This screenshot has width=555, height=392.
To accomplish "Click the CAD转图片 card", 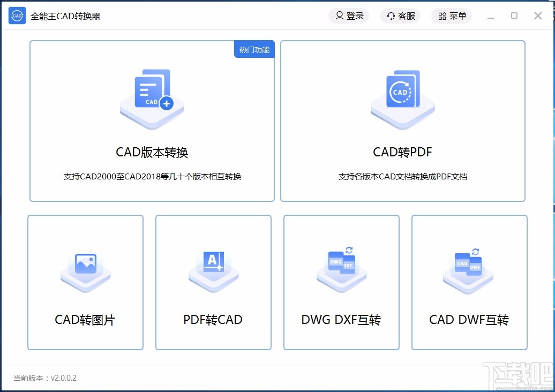I will coord(85,283).
